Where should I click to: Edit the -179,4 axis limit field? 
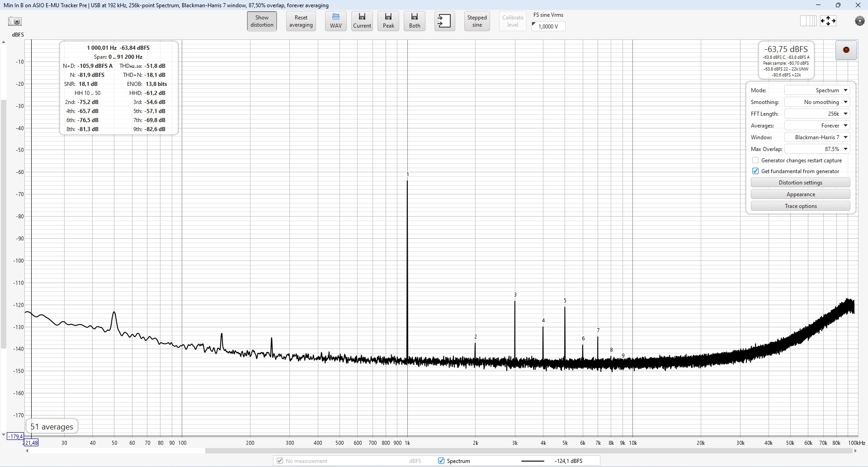click(x=15, y=436)
